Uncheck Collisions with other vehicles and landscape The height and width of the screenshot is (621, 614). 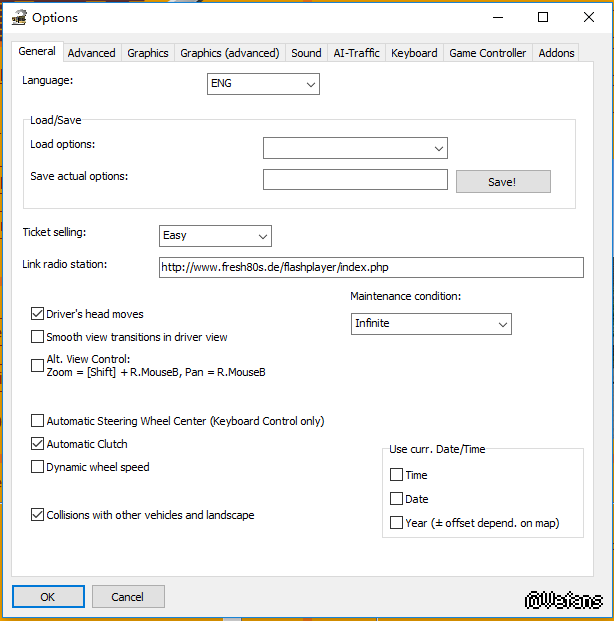[x=37, y=515]
